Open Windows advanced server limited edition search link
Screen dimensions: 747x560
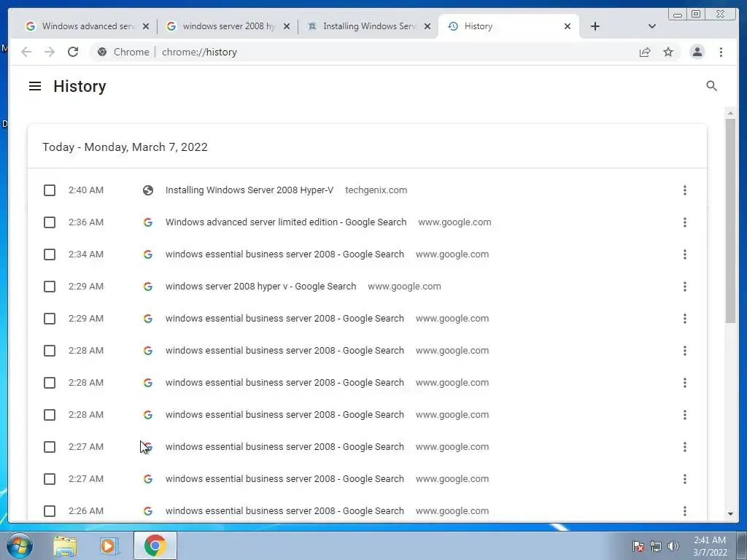pos(286,222)
